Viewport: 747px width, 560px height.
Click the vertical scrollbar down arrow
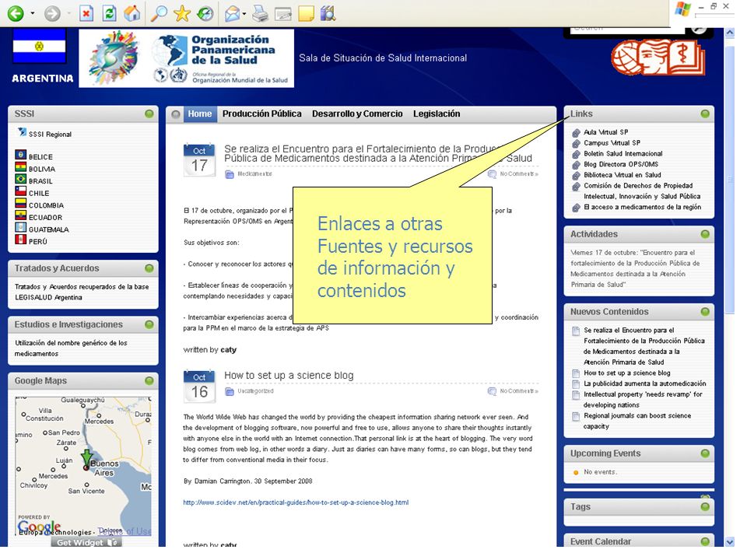coord(729,542)
